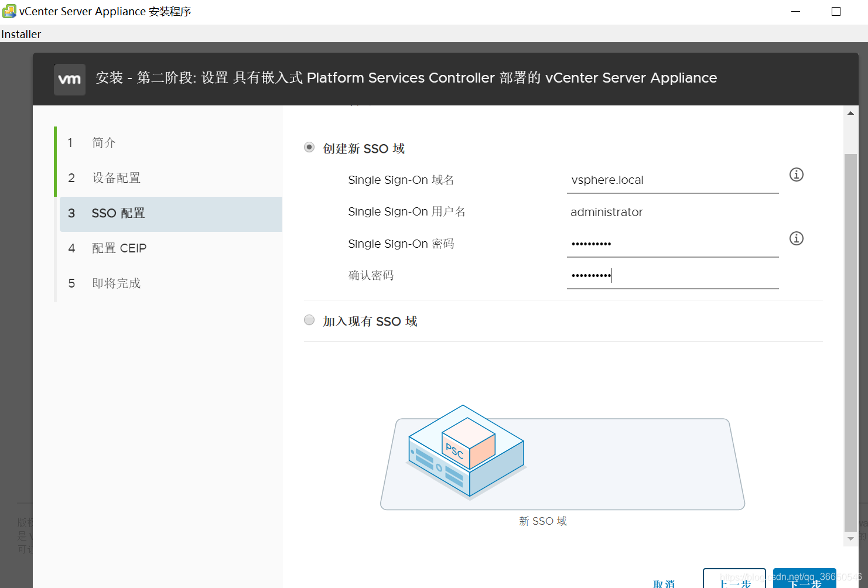Open the Installer menu
Screen dimensions: 868x588
(x=21, y=34)
